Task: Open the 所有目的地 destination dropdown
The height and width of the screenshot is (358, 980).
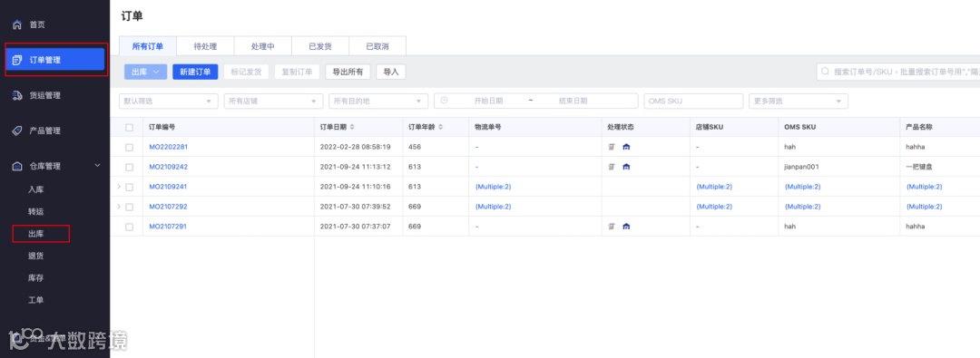Action: click(378, 102)
